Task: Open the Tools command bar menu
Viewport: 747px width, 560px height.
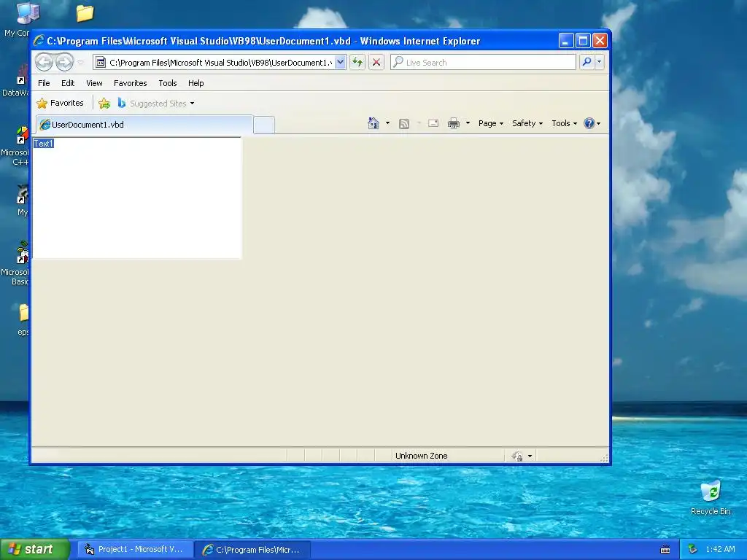Action: (564, 123)
